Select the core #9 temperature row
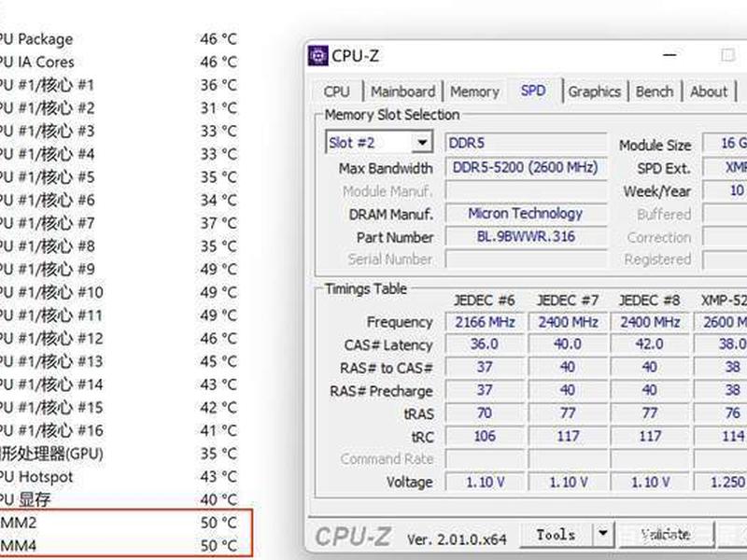This screenshot has width=747, height=560. click(120, 269)
